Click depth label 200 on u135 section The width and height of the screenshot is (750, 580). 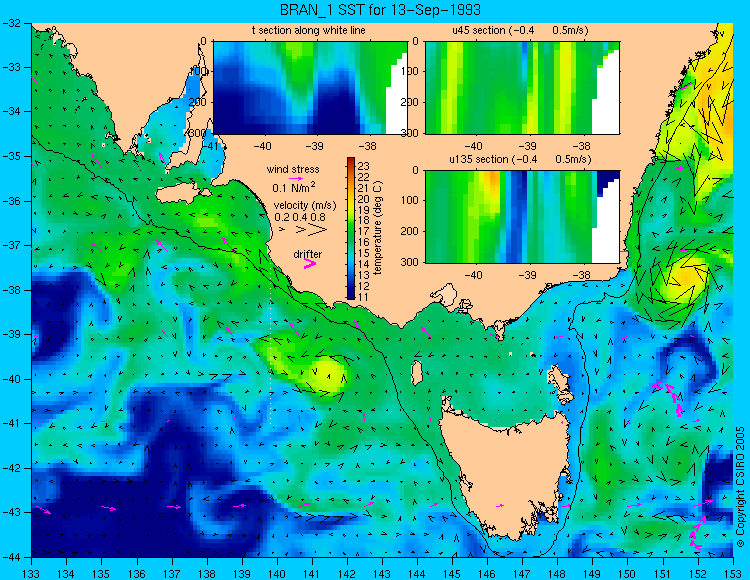pos(412,231)
